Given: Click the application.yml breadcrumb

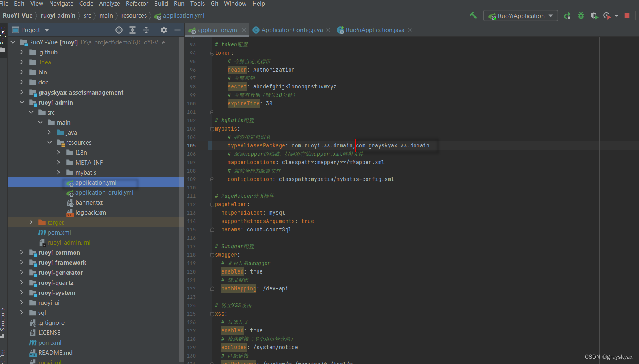Looking at the screenshot, I should pyautogui.click(x=179, y=16).
